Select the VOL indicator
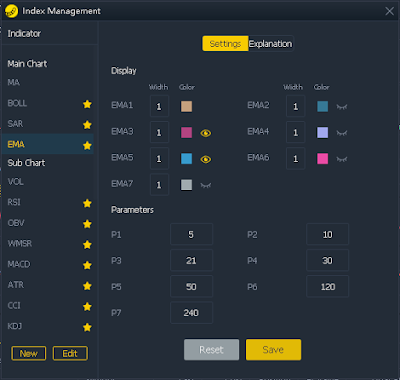The image size is (400, 380). click(x=15, y=182)
